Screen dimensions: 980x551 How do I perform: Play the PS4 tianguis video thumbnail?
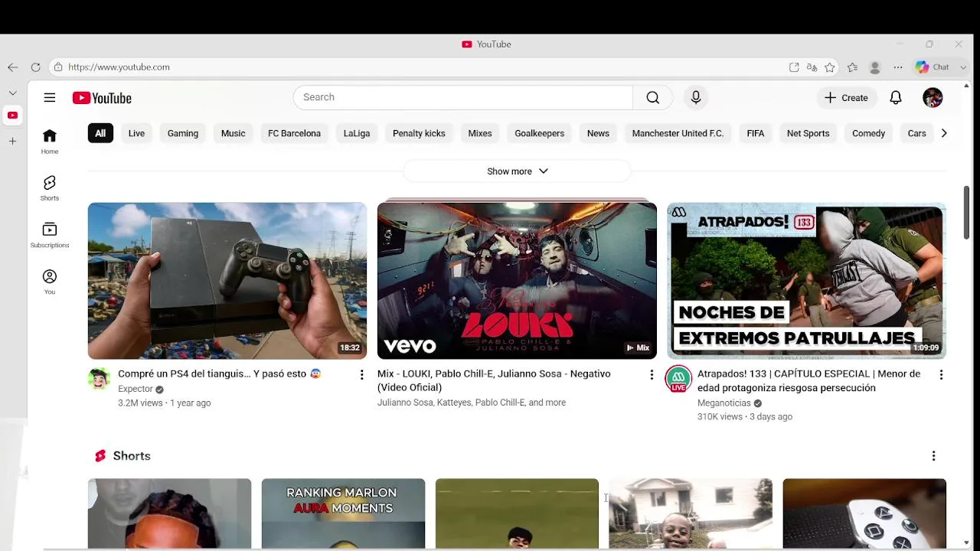[227, 281]
